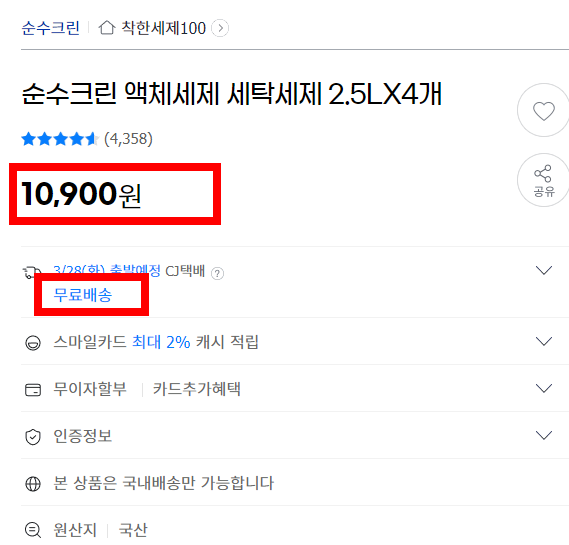Click the 카드추가혜택 text
Screen dimensions: 569x545
coord(196,389)
